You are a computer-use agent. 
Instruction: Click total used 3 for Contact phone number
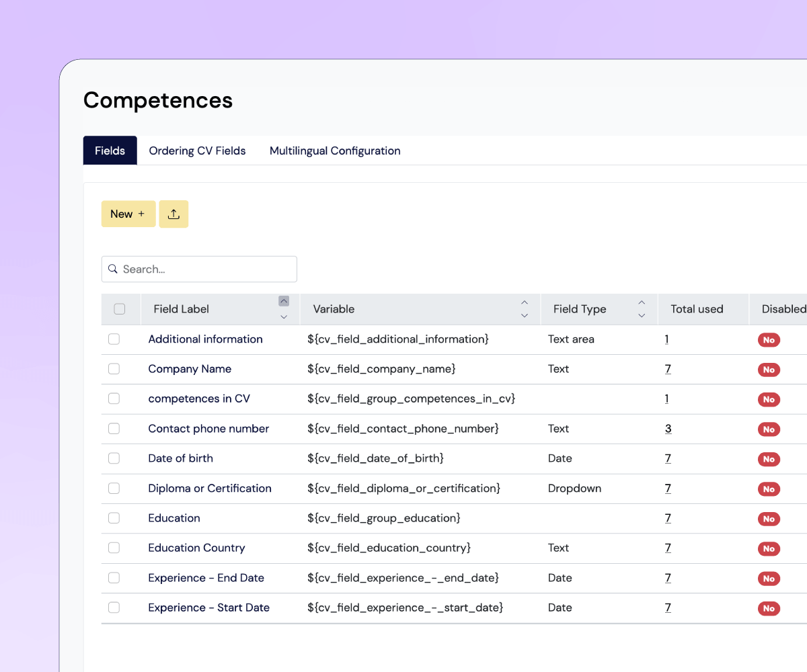pyautogui.click(x=668, y=429)
